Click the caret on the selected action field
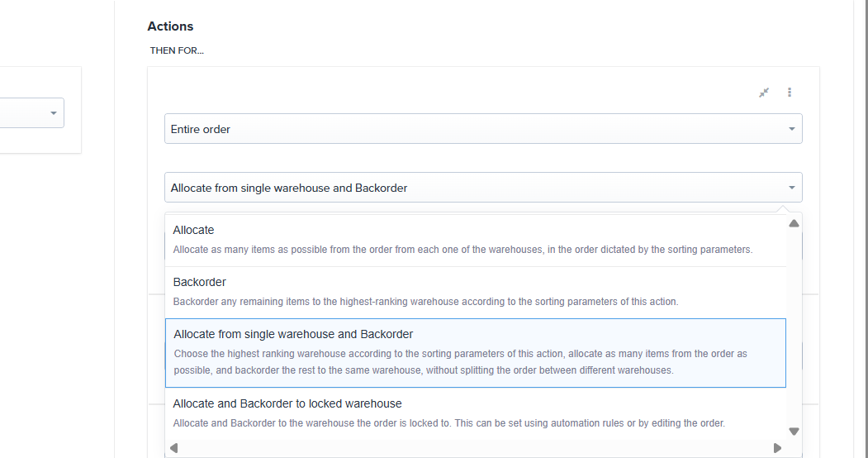Viewport: 868px width, 458px height. tap(791, 188)
